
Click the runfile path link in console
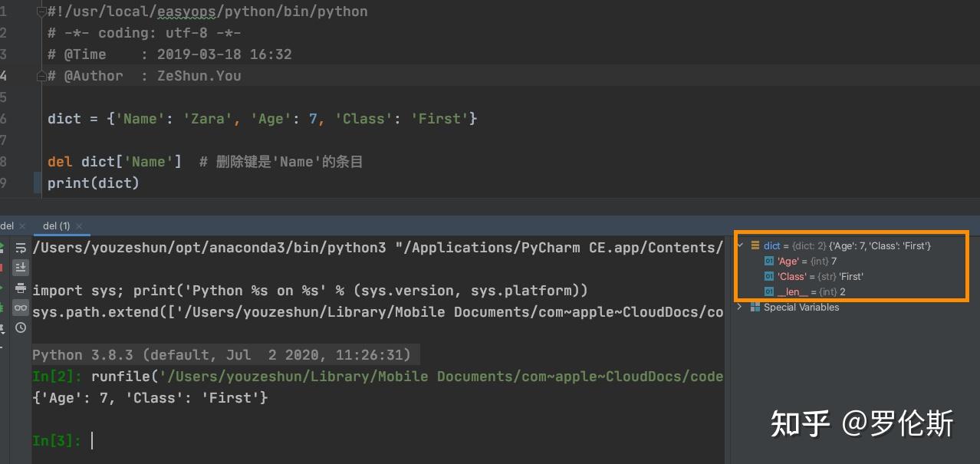coord(440,377)
